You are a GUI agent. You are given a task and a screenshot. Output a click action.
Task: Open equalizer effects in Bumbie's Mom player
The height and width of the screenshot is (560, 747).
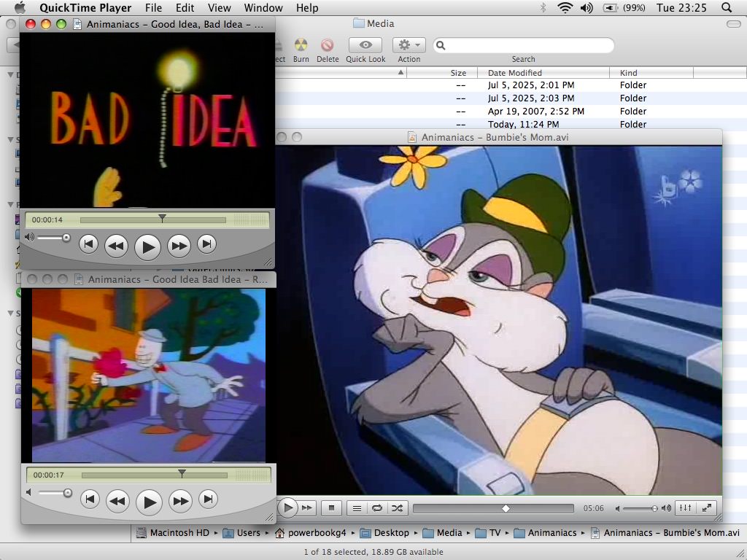coord(685,508)
